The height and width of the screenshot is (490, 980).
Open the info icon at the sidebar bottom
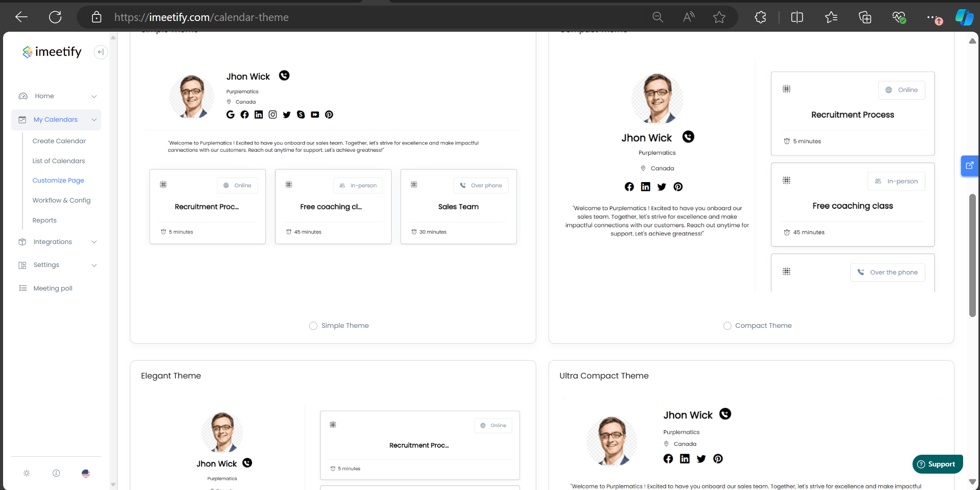pos(56,473)
